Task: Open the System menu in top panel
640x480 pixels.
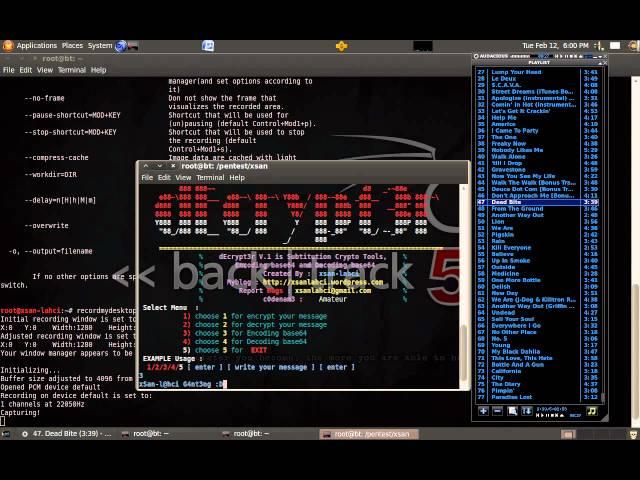Action: [x=100, y=45]
